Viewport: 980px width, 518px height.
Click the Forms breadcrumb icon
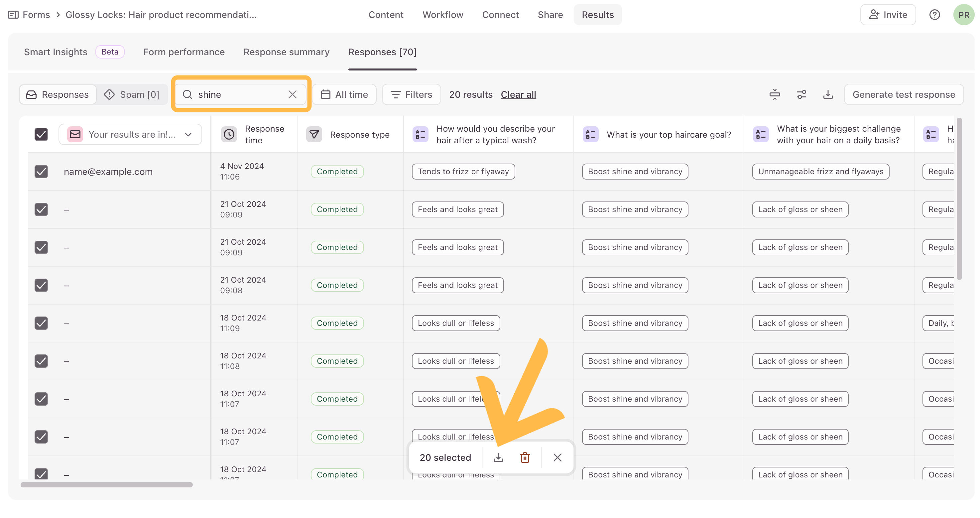13,15
